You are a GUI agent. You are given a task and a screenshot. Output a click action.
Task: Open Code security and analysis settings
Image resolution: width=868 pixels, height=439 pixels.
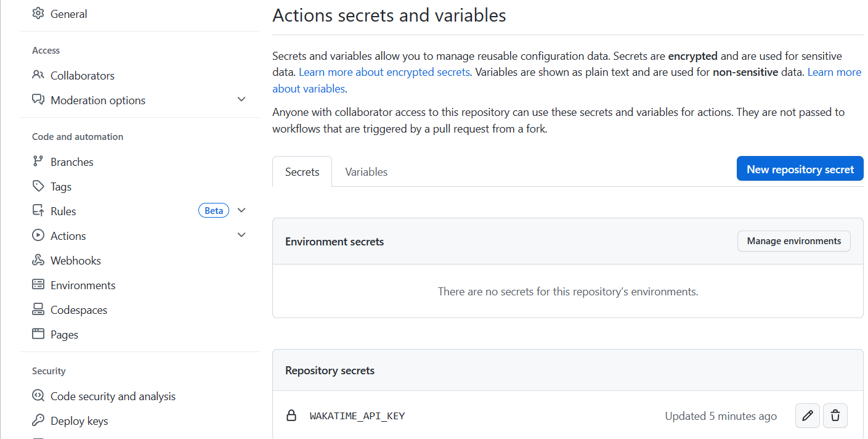pyautogui.click(x=113, y=396)
